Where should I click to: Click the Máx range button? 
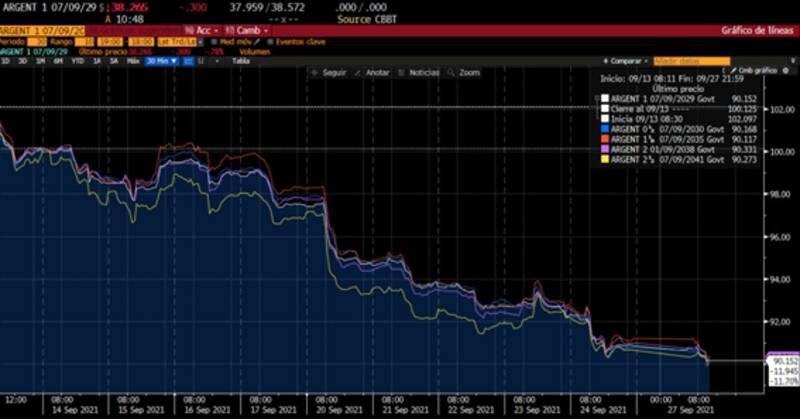tap(133, 61)
